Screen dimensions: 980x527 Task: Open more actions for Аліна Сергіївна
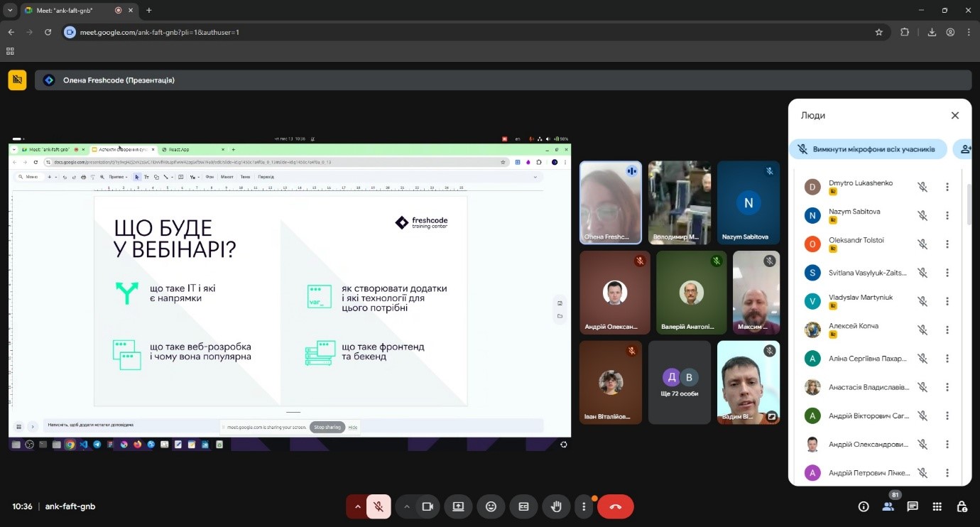tap(947, 359)
